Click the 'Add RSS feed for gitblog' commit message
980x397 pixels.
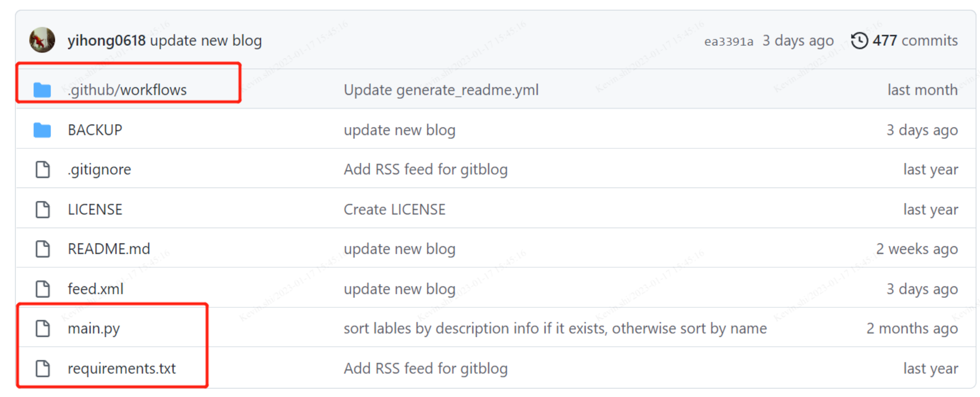425,169
